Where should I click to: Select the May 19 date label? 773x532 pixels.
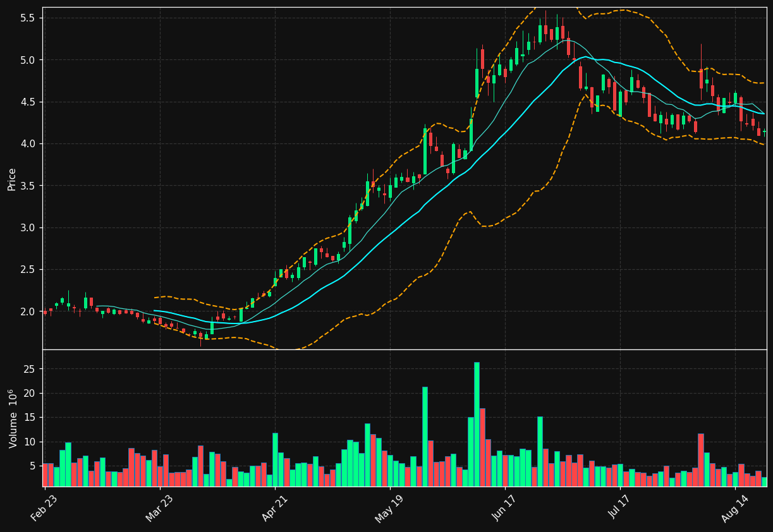click(x=390, y=507)
